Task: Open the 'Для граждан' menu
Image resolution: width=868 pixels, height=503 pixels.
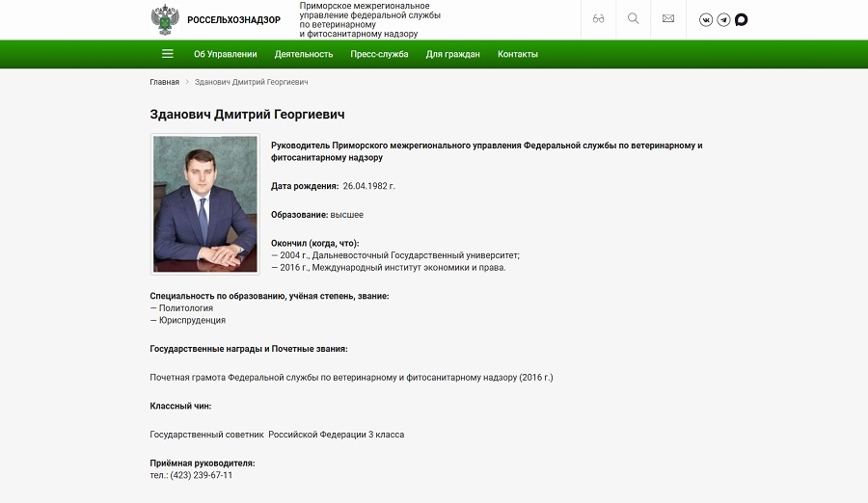Action: pos(452,54)
